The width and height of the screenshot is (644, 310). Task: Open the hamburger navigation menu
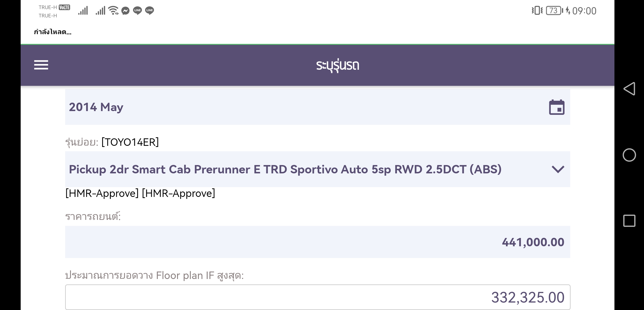(x=41, y=65)
